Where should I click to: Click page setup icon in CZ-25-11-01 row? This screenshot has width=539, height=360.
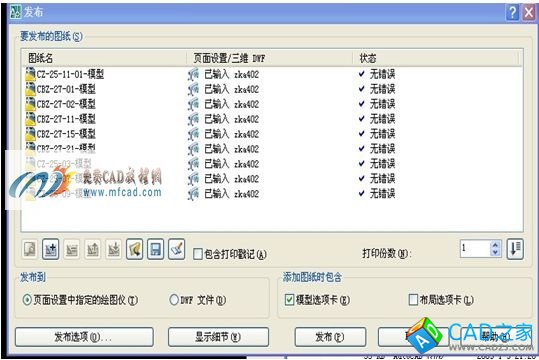(194, 74)
